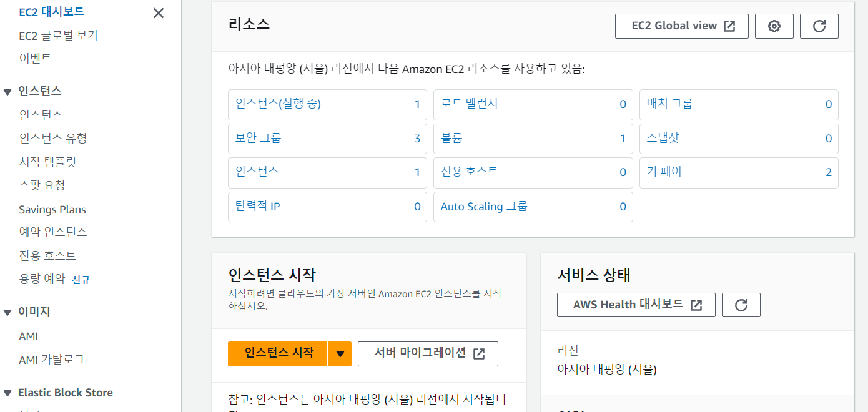The height and width of the screenshot is (412, 868).
Task: Click the orange 인스턴스 시작 button
Action: coord(278,353)
